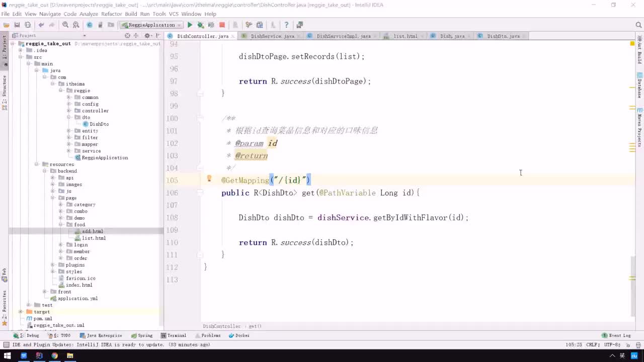Stop the application with red square
644x362 pixels.
coord(222,25)
